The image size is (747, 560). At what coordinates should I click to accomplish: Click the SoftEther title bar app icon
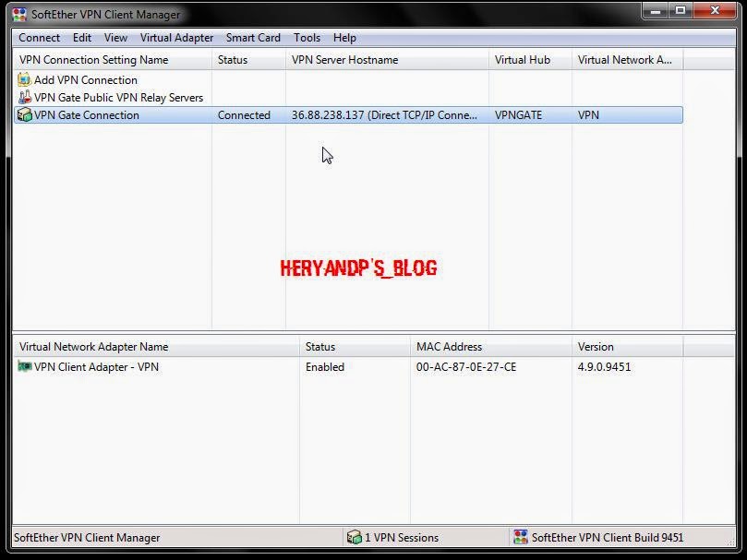(x=19, y=14)
